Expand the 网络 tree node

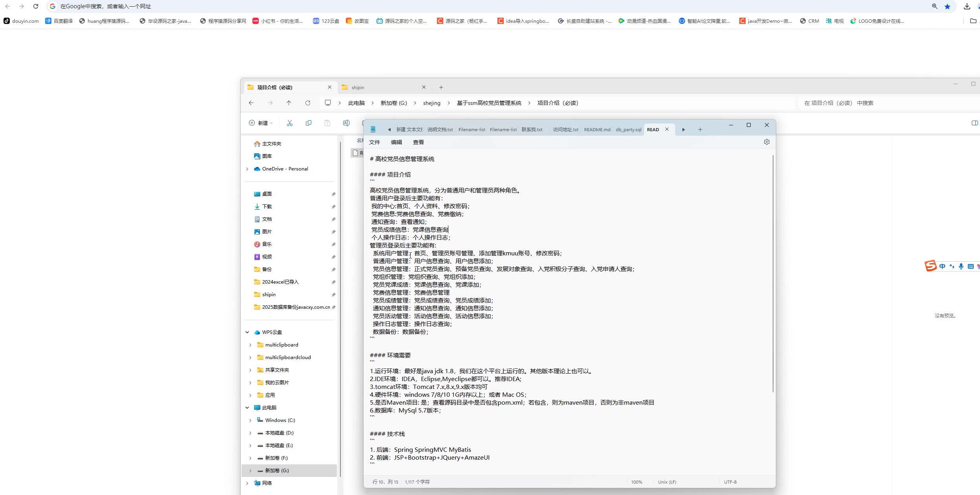coord(247,483)
